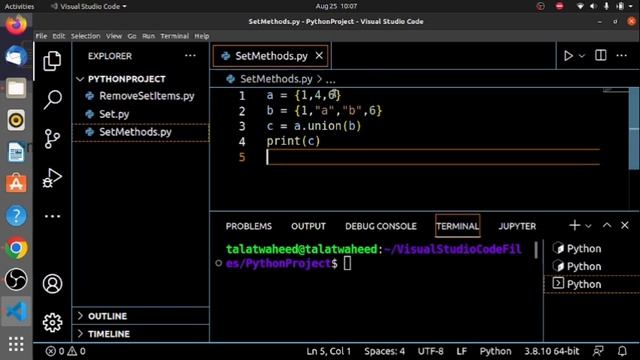Switch to the DEBUG CONSOLE tab

click(381, 226)
